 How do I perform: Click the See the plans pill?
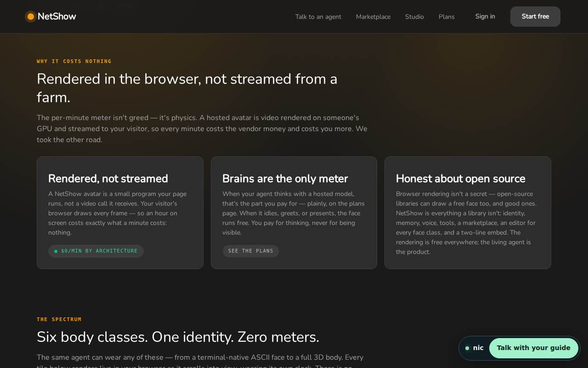tap(251, 251)
